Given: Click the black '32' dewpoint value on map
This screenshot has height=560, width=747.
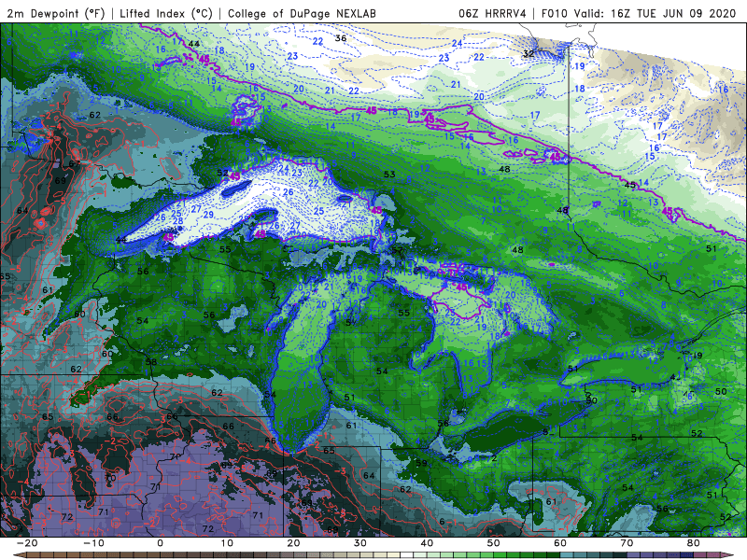Looking at the screenshot, I should coord(529,53).
